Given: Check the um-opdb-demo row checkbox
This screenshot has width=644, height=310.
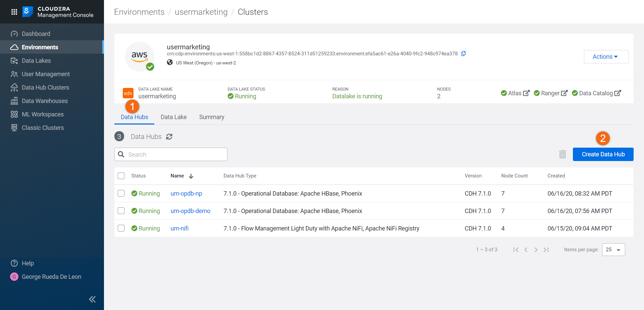Looking at the screenshot, I should coord(121,211).
